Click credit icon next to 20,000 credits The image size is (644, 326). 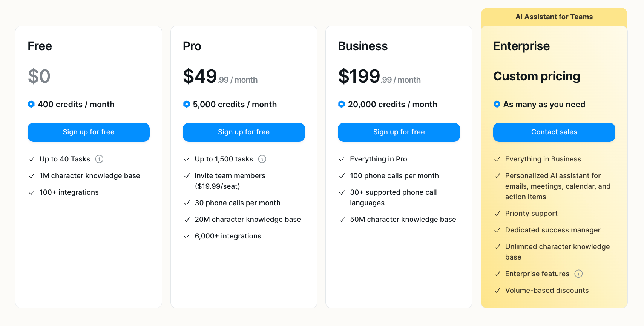tap(342, 104)
